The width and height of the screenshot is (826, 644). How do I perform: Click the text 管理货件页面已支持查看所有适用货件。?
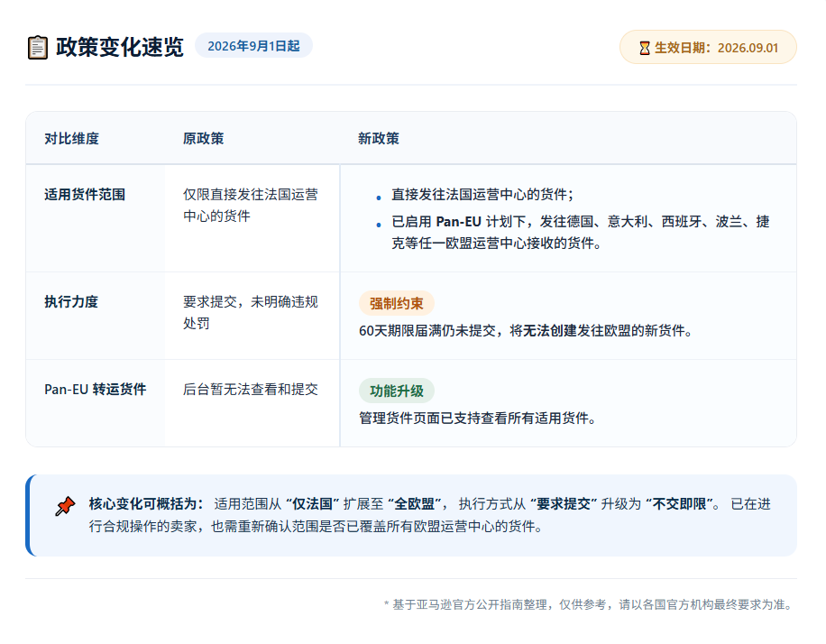coord(477,419)
